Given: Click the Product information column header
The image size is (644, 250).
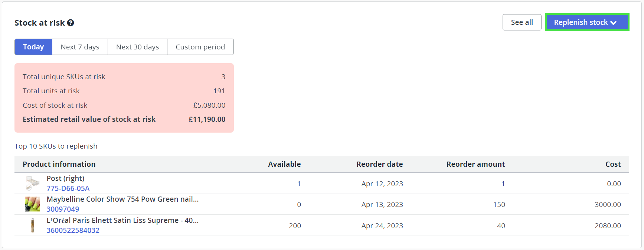Looking at the screenshot, I should (59, 164).
